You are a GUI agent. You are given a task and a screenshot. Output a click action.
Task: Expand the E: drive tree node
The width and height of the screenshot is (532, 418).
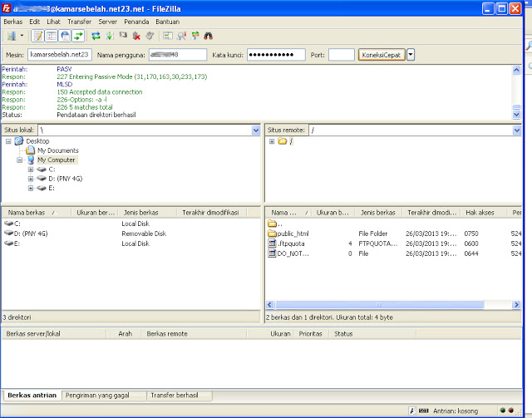click(31, 188)
